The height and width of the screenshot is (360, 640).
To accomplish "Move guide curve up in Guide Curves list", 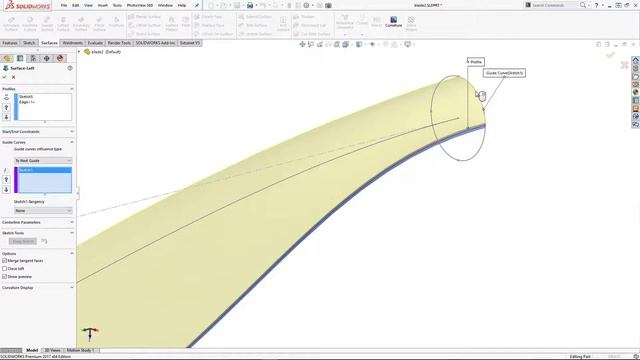I will coord(6,180).
